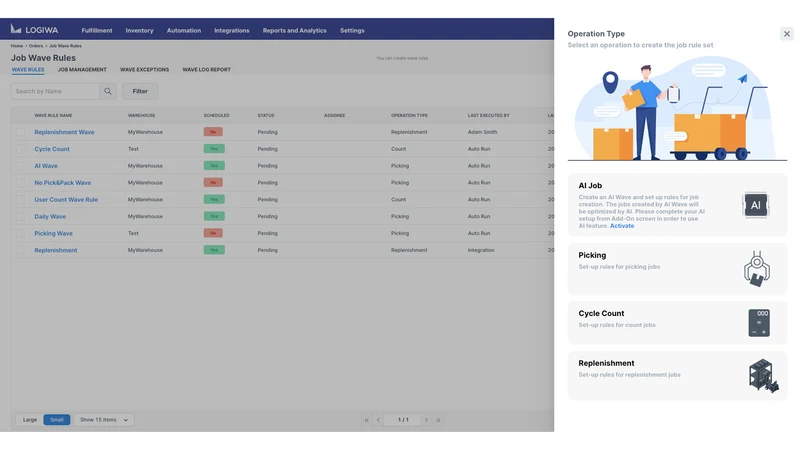This screenshot has width=800, height=450.
Task: Click the Adam Smith cell
Action: tap(482, 132)
